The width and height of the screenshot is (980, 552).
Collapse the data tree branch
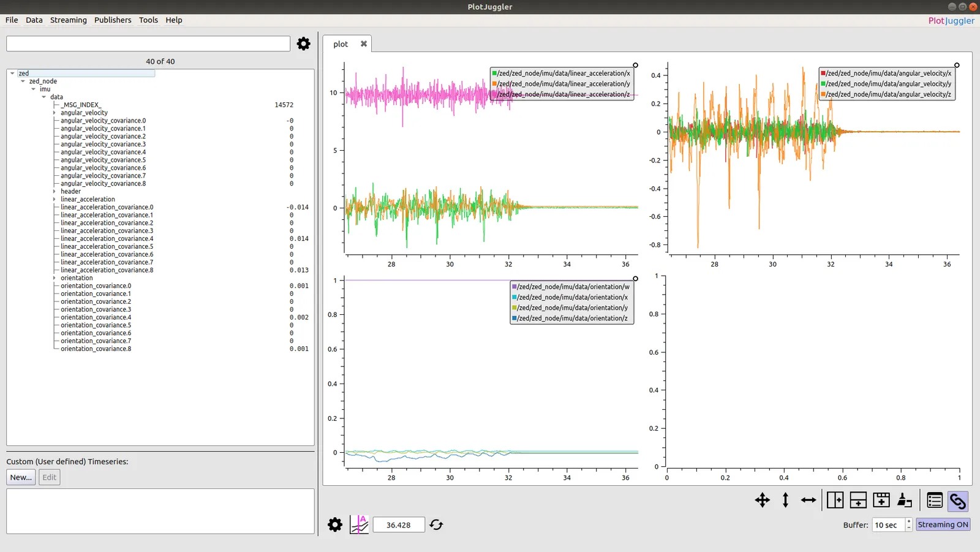[44, 97]
